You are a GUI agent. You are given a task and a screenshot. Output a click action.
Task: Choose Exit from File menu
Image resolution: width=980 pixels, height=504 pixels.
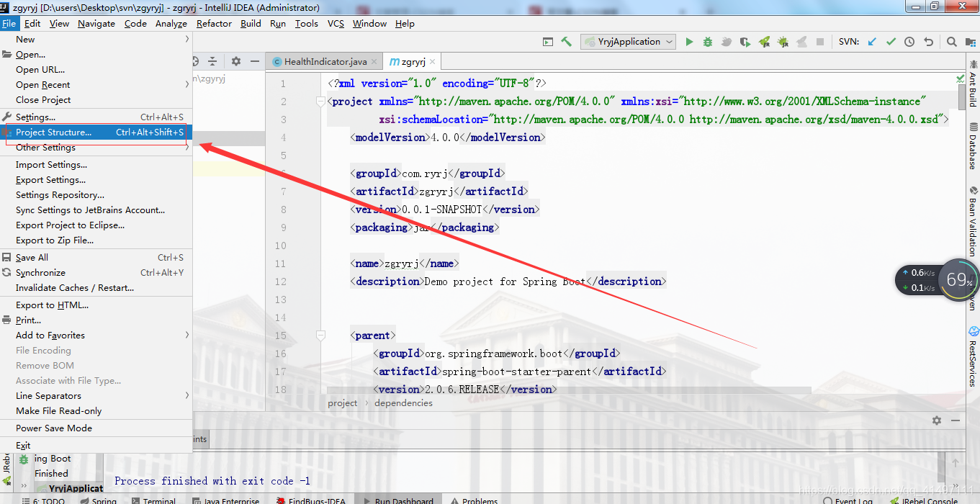pyautogui.click(x=97, y=445)
